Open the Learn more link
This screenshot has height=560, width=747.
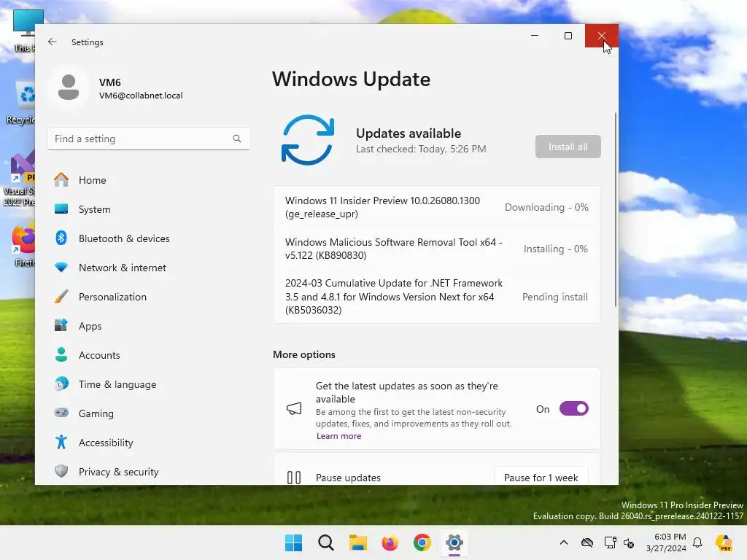[338, 436]
